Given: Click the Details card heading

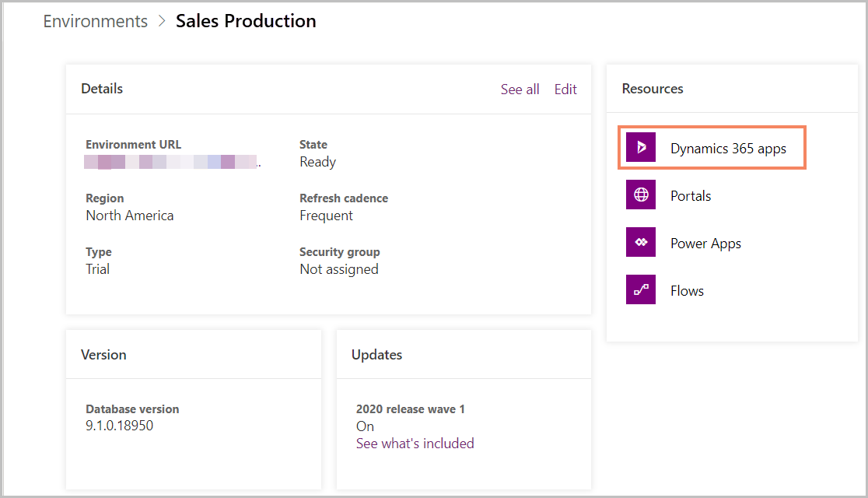Looking at the screenshot, I should tap(102, 89).
